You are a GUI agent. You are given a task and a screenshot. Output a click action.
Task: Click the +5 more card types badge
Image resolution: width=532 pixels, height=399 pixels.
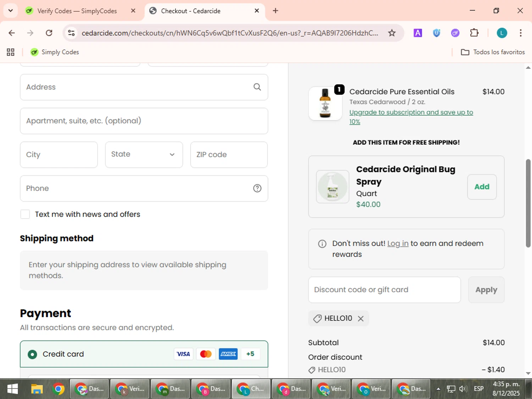click(x=250, y=354)
